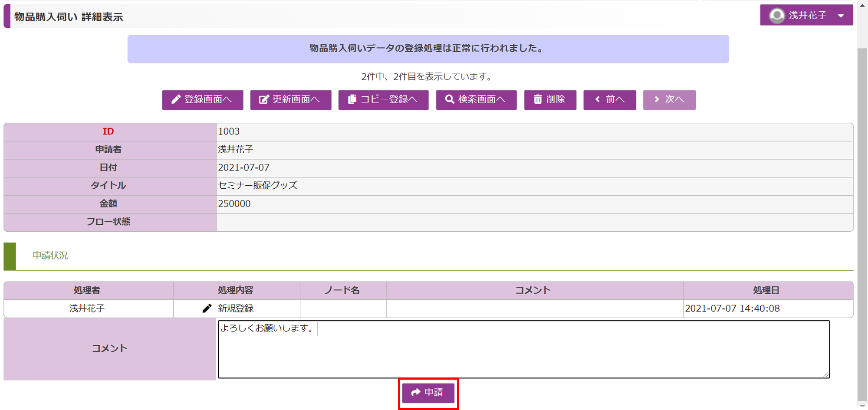868x410 pixels.
Task: Go to previous record with 前へ
Action: click(610, 100)
